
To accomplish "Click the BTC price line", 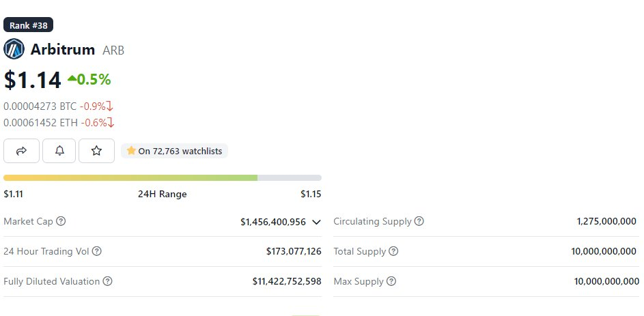I will click(58, 106).
